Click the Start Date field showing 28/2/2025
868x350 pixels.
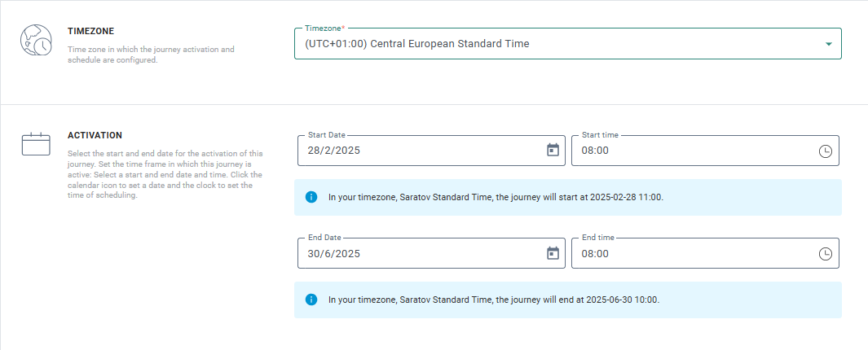pyautogui.click(x=416, y=151)
